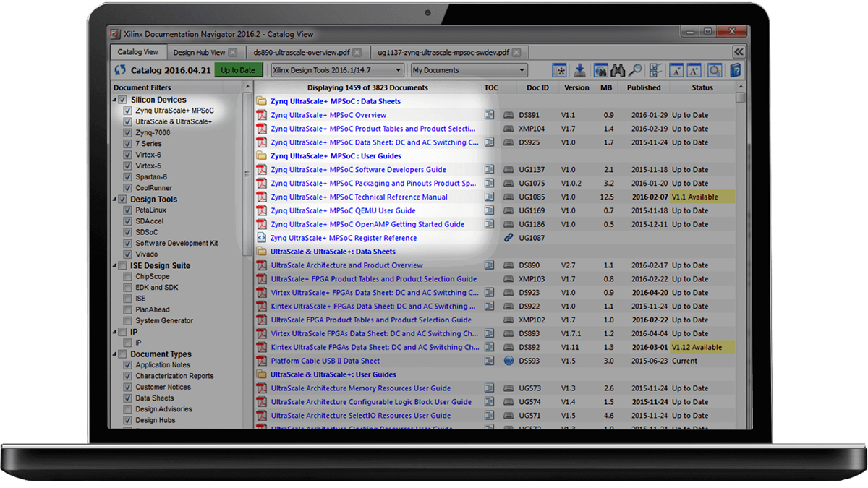
Task: Click folder icon of Zynq UltraScale+ MPSoC : Data Sheets
Action: coord(261,101)
